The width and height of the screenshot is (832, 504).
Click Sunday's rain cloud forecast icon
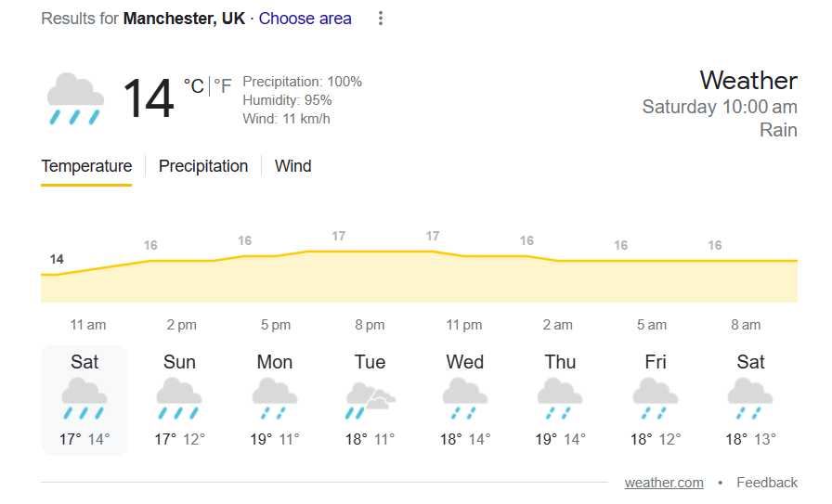pos(179,400)
